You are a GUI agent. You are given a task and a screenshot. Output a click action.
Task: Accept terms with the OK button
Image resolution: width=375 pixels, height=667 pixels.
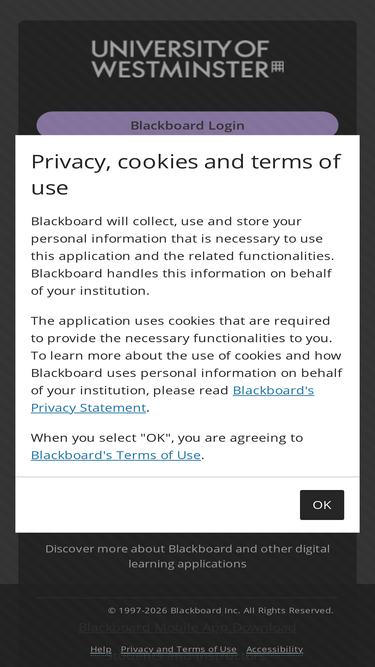pos(322,505)
